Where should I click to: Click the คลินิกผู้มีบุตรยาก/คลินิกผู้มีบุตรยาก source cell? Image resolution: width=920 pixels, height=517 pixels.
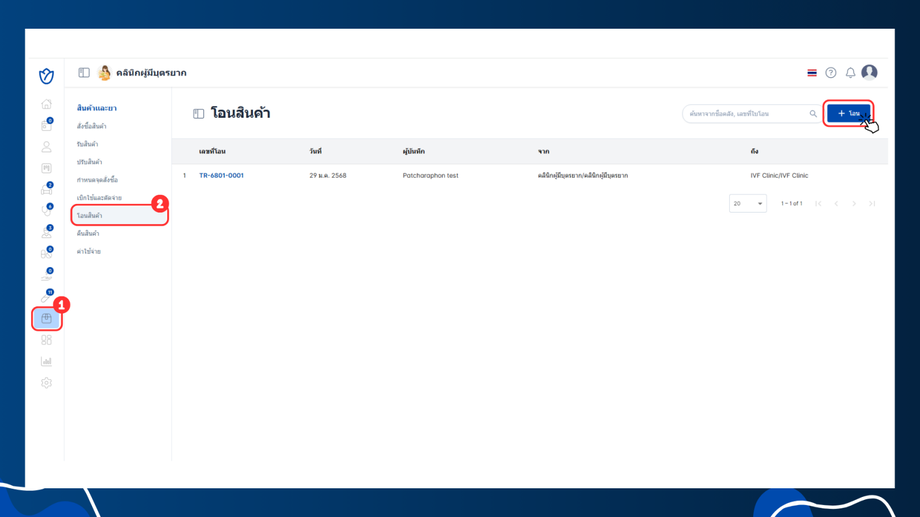[583, 175]
